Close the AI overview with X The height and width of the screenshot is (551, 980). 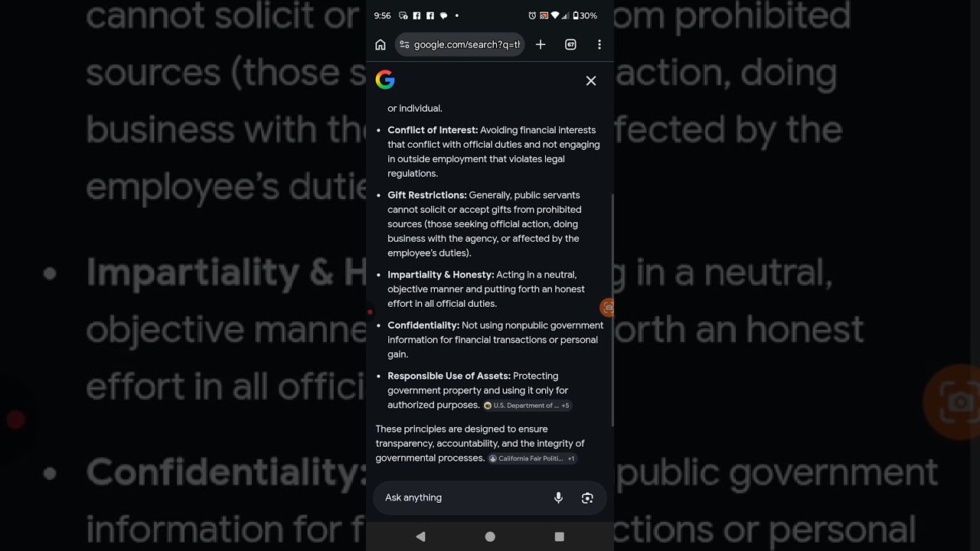coord(591,80)
